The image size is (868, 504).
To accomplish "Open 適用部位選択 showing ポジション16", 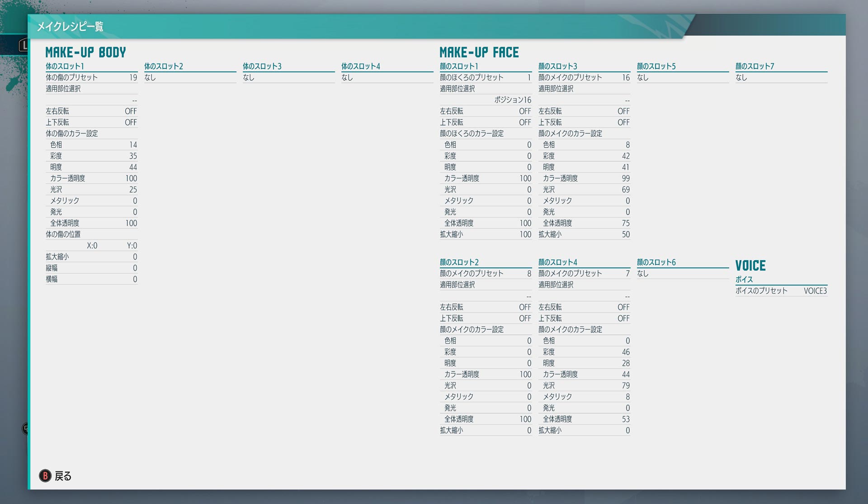I will pyautogui.click(x=512, y=100).
